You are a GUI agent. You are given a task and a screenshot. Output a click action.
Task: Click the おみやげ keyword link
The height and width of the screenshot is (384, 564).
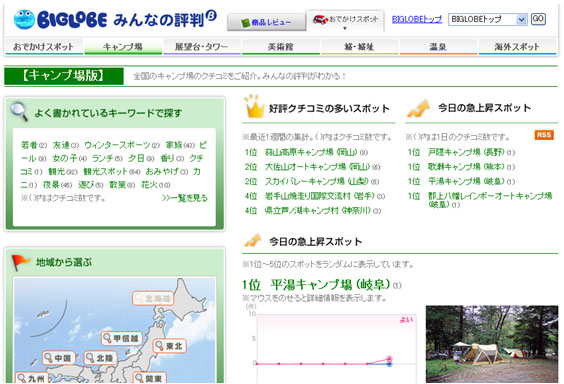[162, 172]
